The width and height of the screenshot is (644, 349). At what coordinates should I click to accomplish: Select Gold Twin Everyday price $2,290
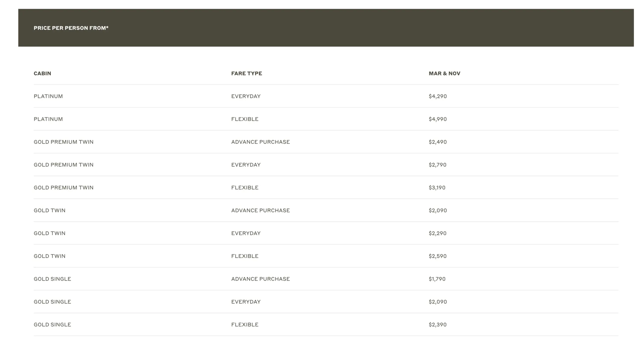coord(437,233)
